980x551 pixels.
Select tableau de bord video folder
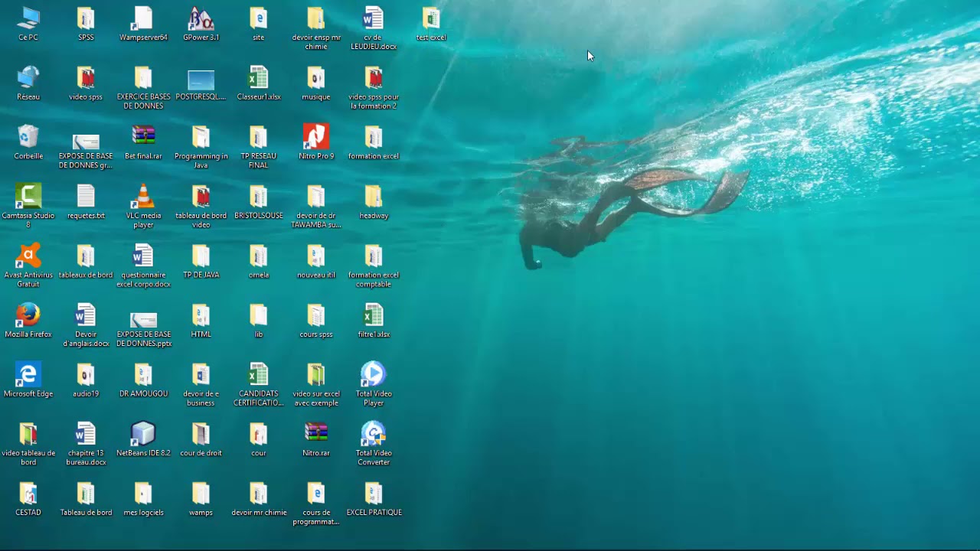(x=201, y=206)
